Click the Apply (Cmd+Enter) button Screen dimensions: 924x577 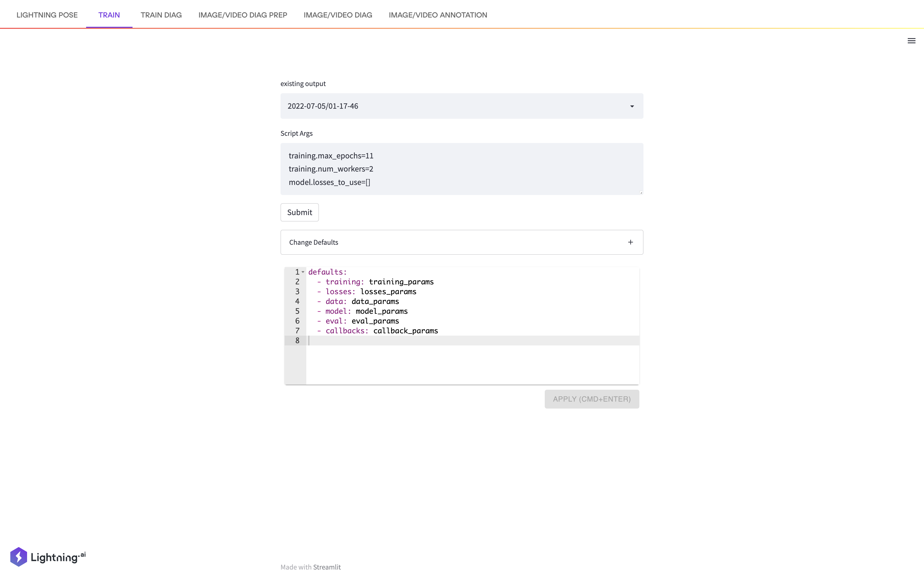(x=591, y=399)
